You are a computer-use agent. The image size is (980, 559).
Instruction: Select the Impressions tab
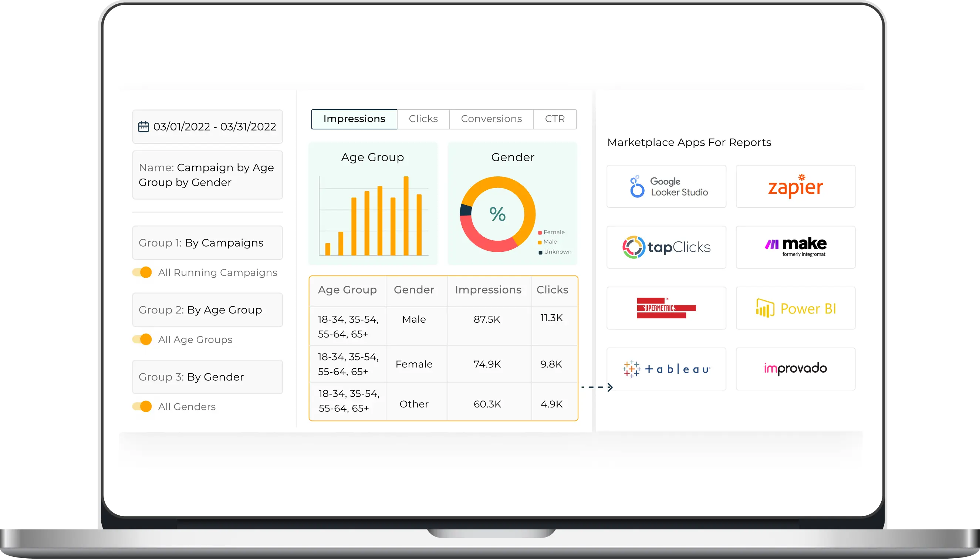355,119
